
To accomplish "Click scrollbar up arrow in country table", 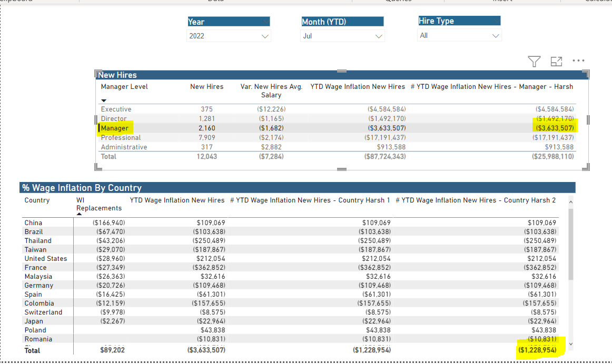I will coord(570,202).
